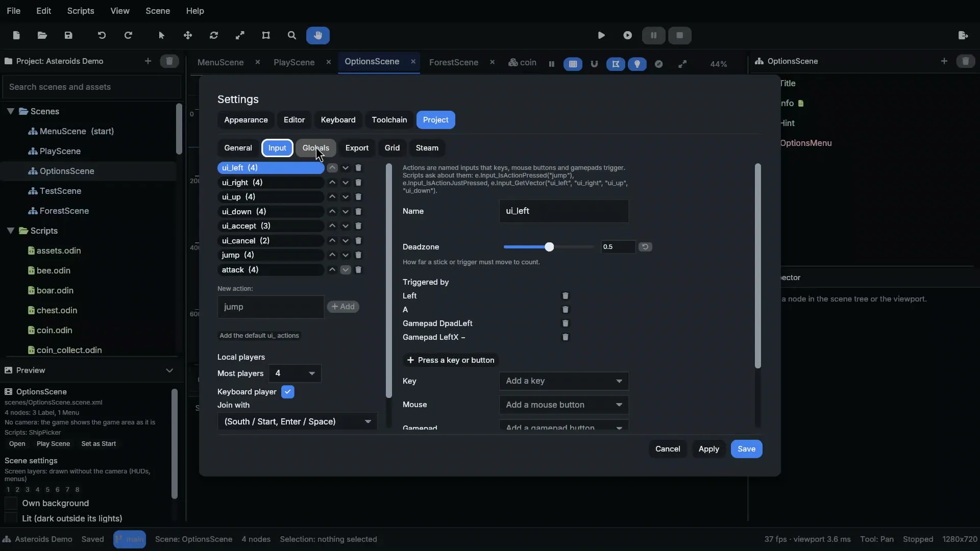
Task: Click Add the default ui_ actions
Action: pyautogui.click(x=259, y=336)
